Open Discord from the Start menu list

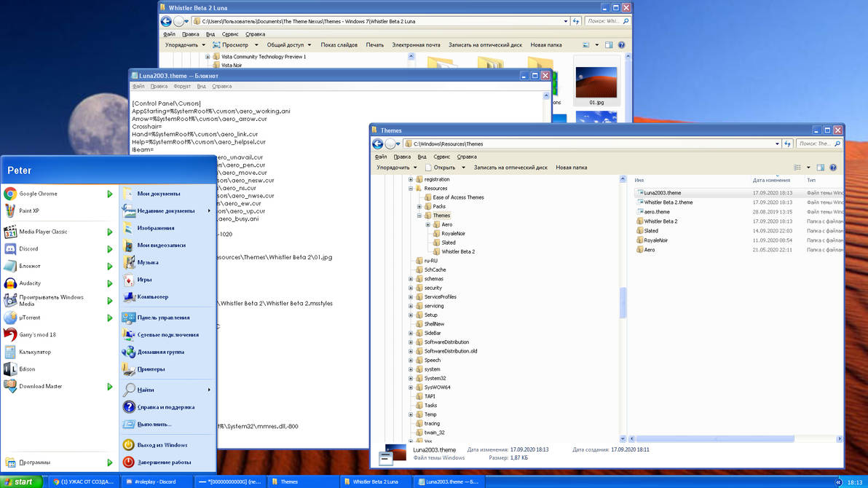pos(28,249)
